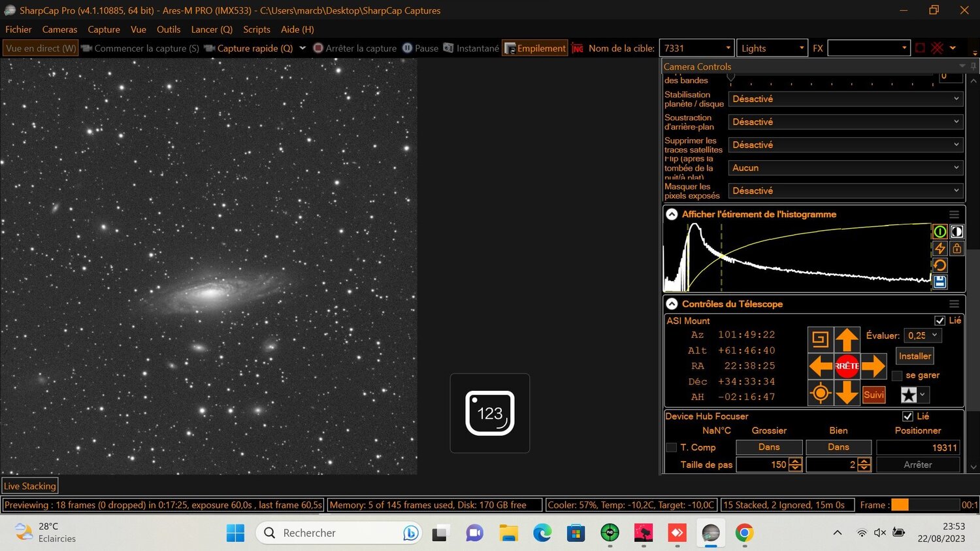Open the target name dropdown showing 7331

pos(697,48)
